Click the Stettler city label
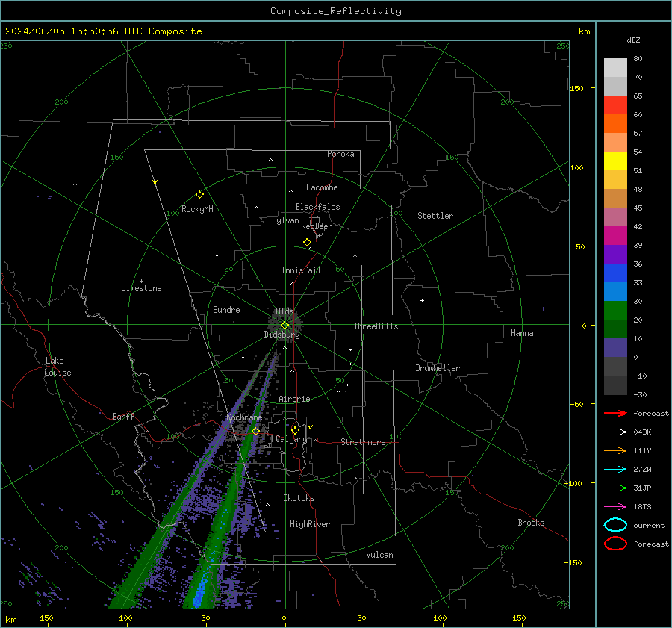672x628 pixels. pos(435,216)
